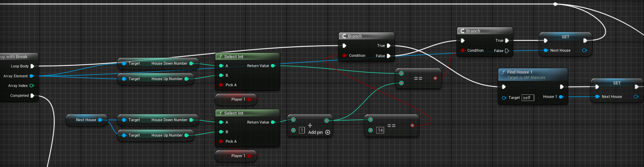Select the Next House variable getter node
Viewport: 644px width, 167px height.
86,120
